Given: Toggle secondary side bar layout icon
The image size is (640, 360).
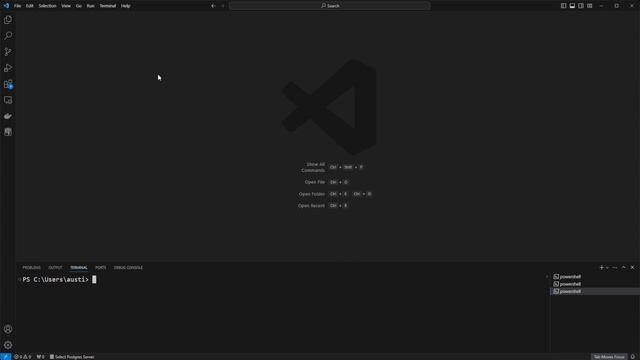Looking at the screenshot, I should (581, 6).
